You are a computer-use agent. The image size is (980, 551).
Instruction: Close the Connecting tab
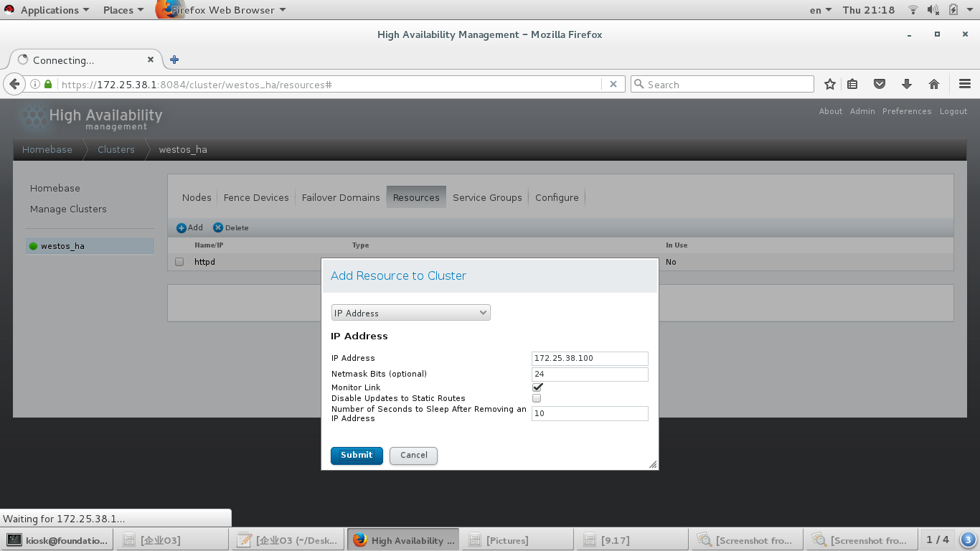[151, 60]
